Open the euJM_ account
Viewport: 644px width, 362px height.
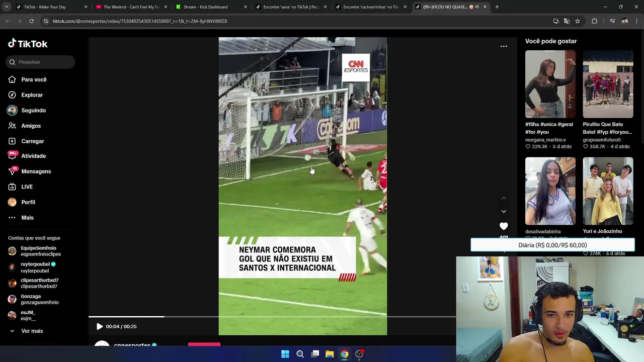[x=28, y=315]
